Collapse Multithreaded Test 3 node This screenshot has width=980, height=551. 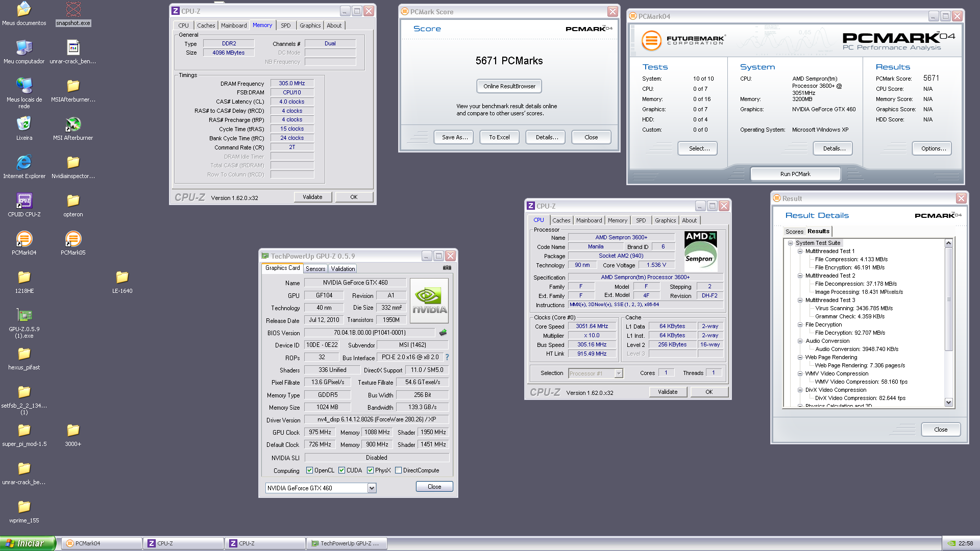tap(800, 300)
